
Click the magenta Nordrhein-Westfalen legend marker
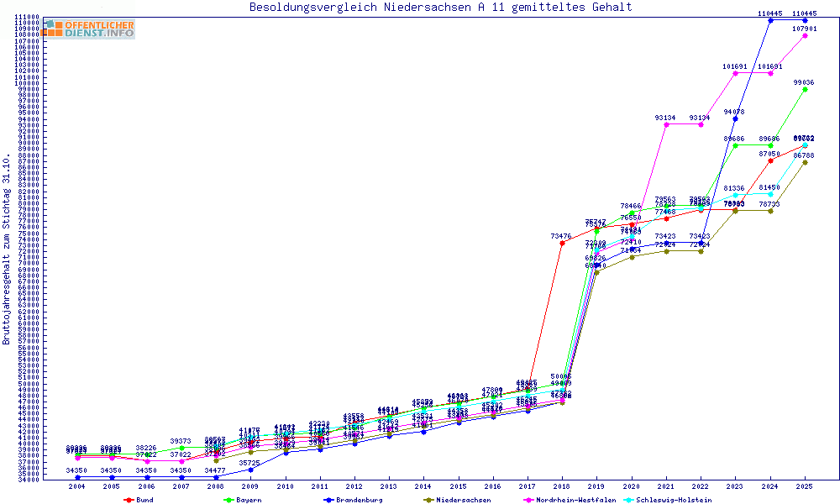(x=529, y=499)
